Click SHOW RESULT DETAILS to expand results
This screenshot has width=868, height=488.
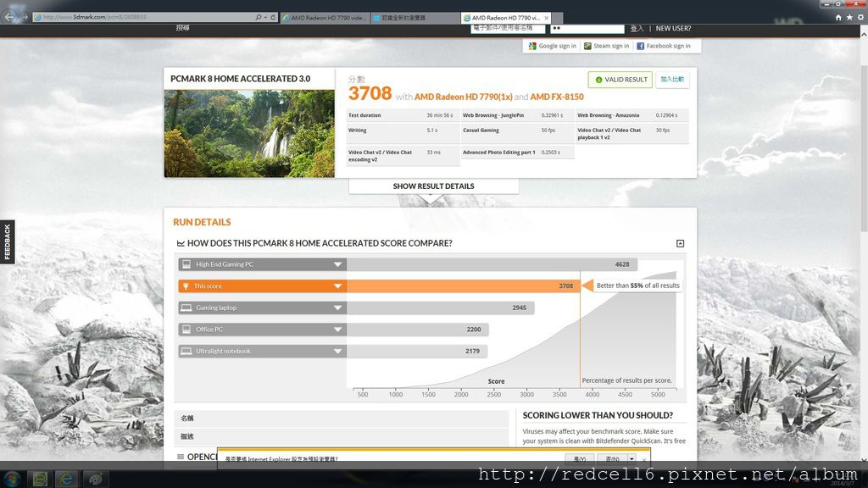point(433,186)
